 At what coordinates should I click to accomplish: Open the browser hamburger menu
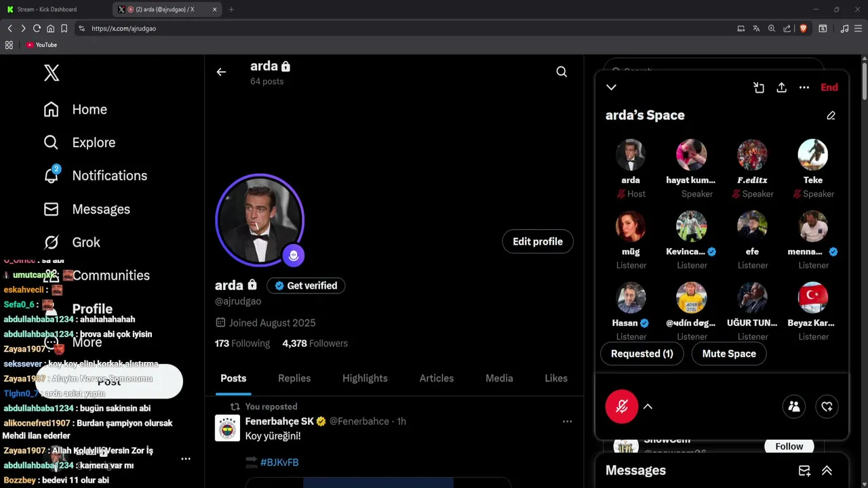[859, 28]
